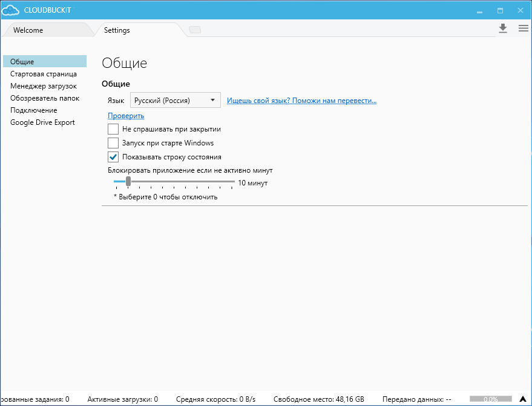
Task: Open the downloads arrow icon
Action: 503,28
